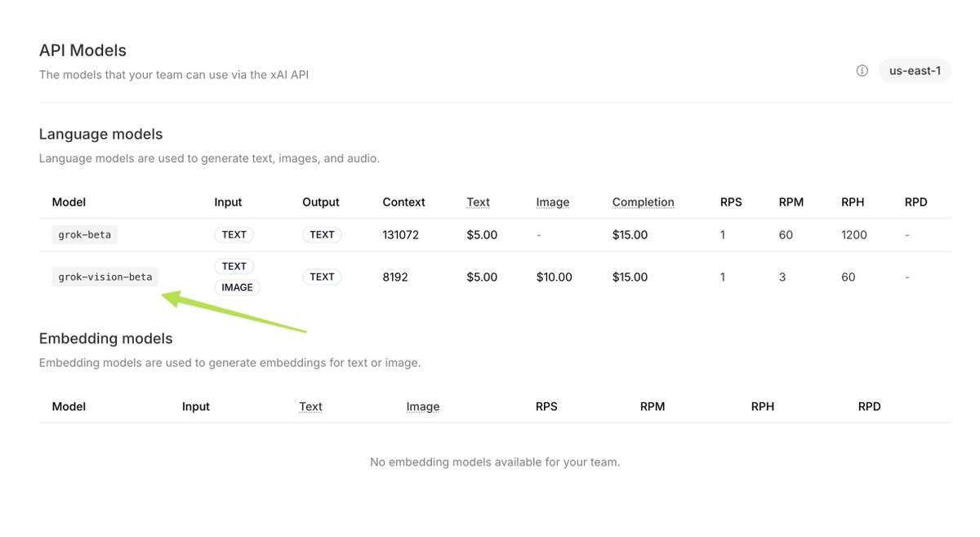The height and width of the screenshot is (537, 980).
Task: Open the us-east-1 region selector
Action: [915, 71]
